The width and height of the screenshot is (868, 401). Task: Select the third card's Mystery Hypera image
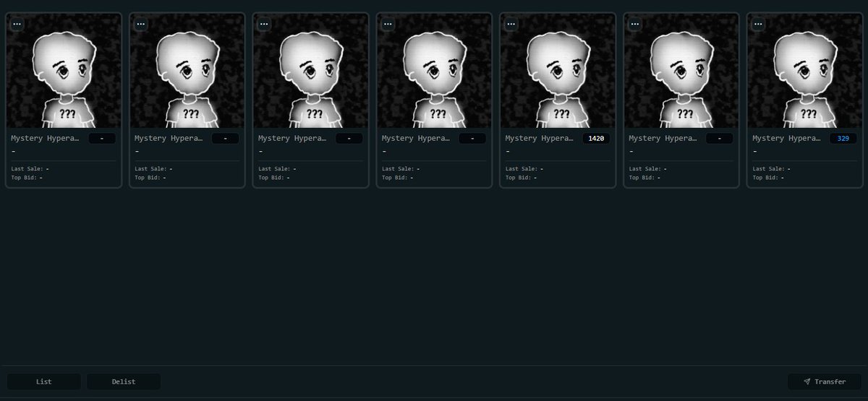[x=311, y=71]
